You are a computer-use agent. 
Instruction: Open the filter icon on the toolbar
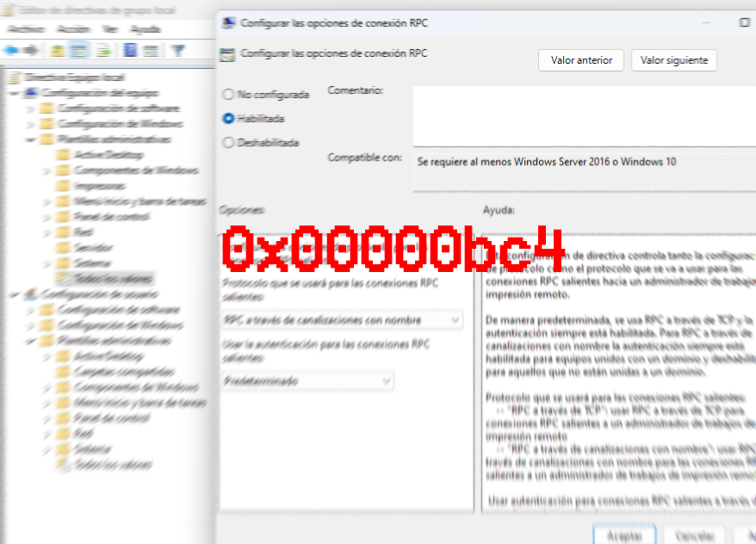[x=179, y=48]
